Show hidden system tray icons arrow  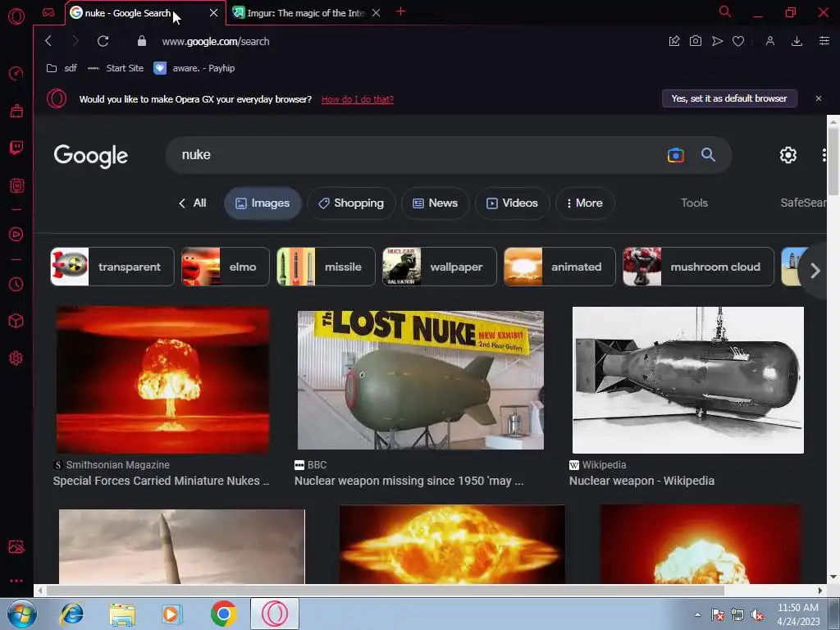click(x=697, y=614)
